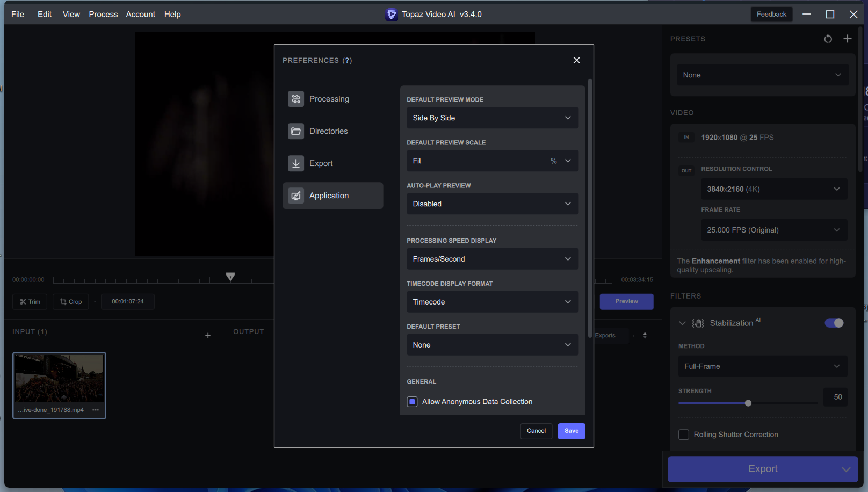Click Cancel in Preferences dialog
This screenshot has width=868, height=492.
536,431
